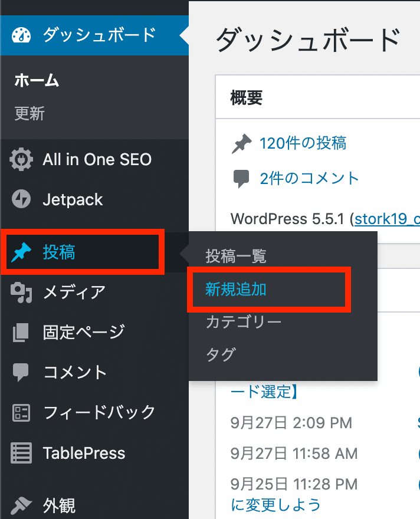Open the TablePress menu
Screen dimensions: 420x519
[x=94, y=453]
